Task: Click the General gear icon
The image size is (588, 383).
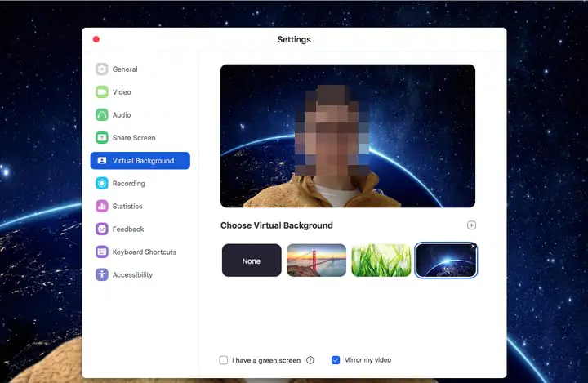Action: click(x=101, y=69)
